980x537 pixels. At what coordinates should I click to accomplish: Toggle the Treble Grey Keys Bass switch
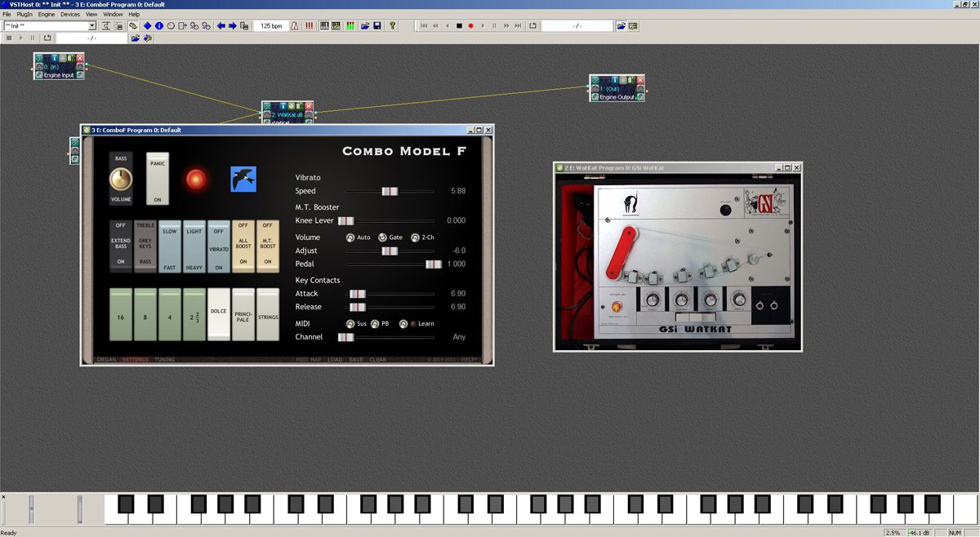(145, 246)
